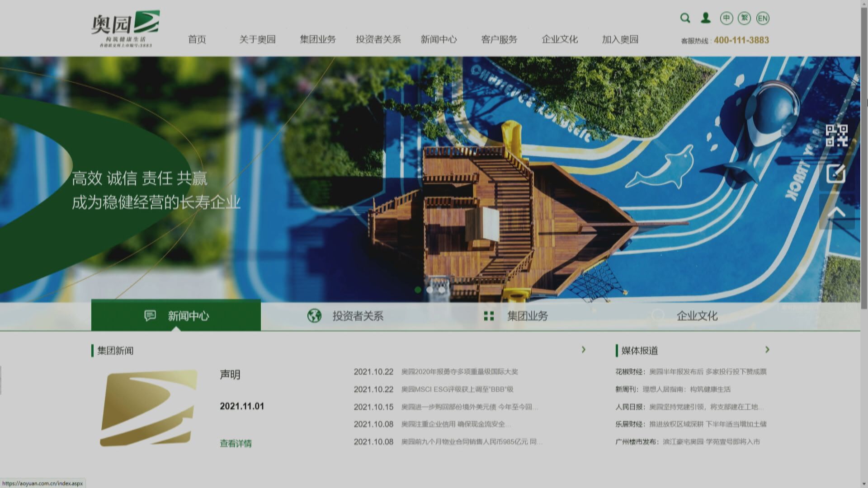Image resolution: width=868 pixels, height=488 pixels.
Task: Switch to the 企业文化 tab
Action: pos(698,316)
